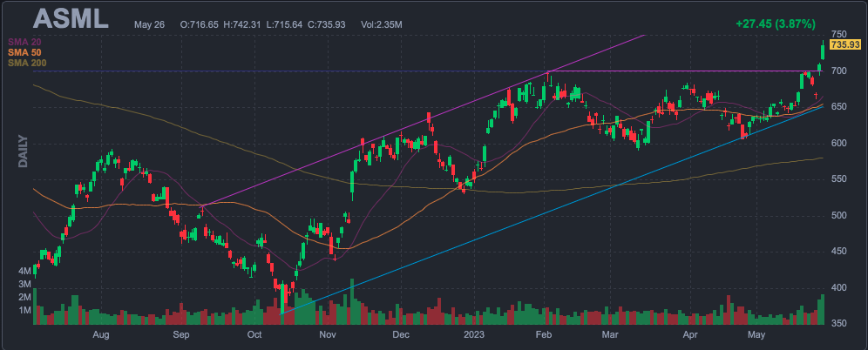The image size is (868, 350).
Task: Click the DAILY timeframe label
Action: coord(24,151)
